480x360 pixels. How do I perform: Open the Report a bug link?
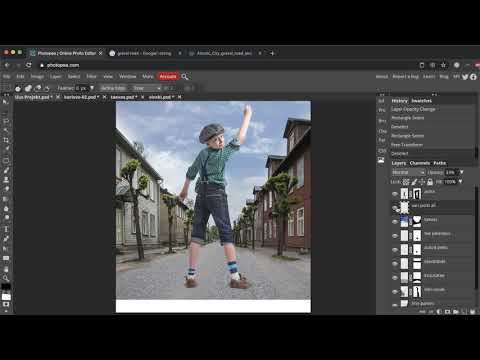405,77
